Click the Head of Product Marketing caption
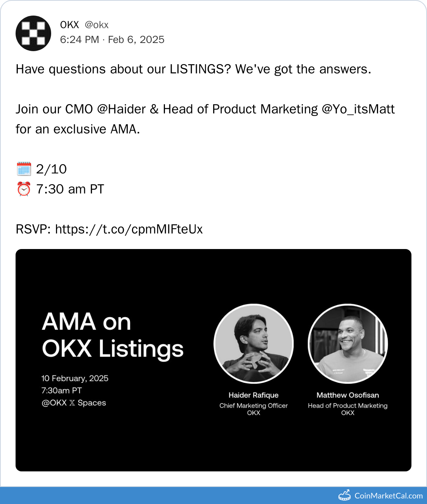Viewport: 427px width, 504px height. 348,406
